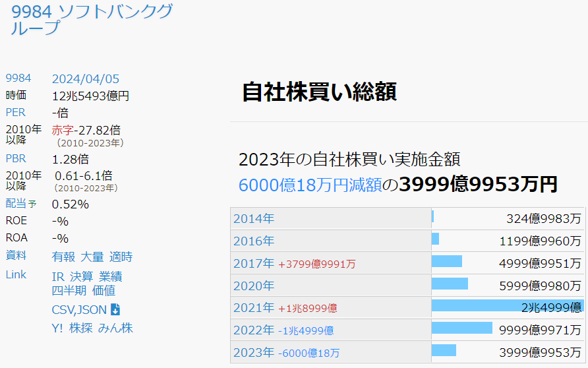Viewport: 588px width, 368px height.
Task: Click the 12兆5493億円 market cap value
Action: (x=90, y=96)
